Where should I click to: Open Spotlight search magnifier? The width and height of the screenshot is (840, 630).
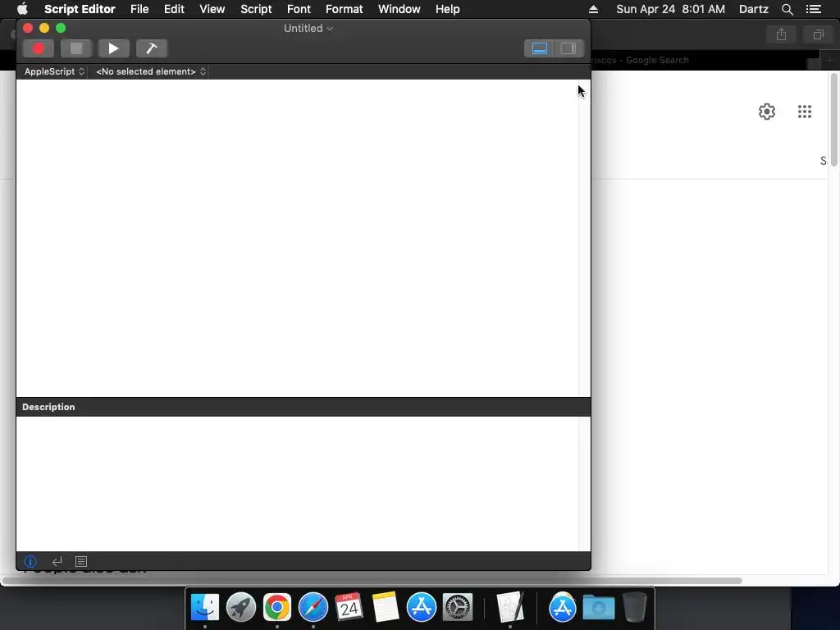click(787, 9)
